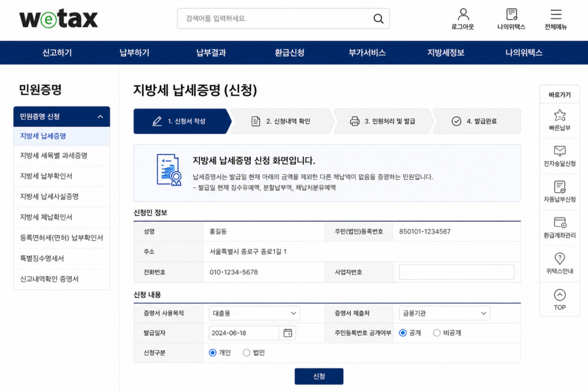Click the name value 홍길동
588x392 pixels.
tap(218, 232)
